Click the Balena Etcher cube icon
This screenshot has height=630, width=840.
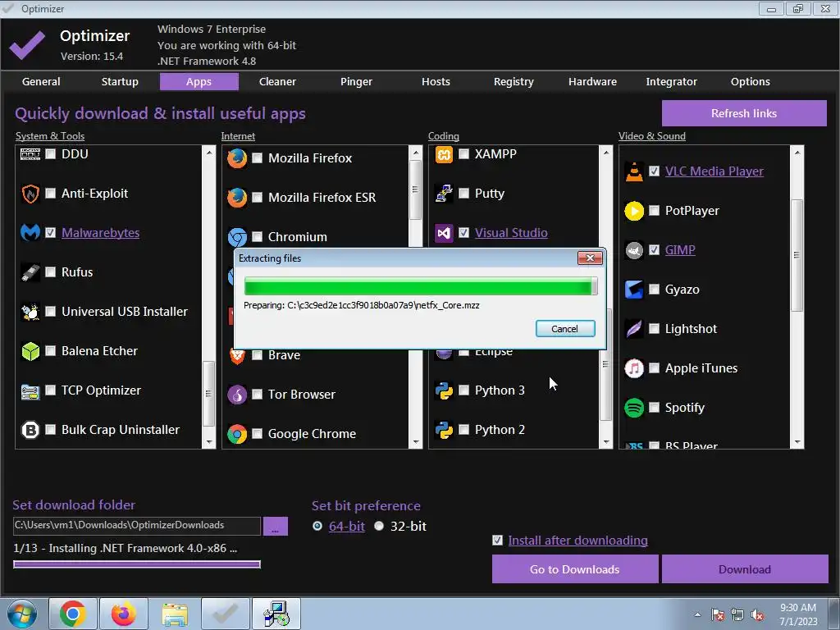(30, 351)
